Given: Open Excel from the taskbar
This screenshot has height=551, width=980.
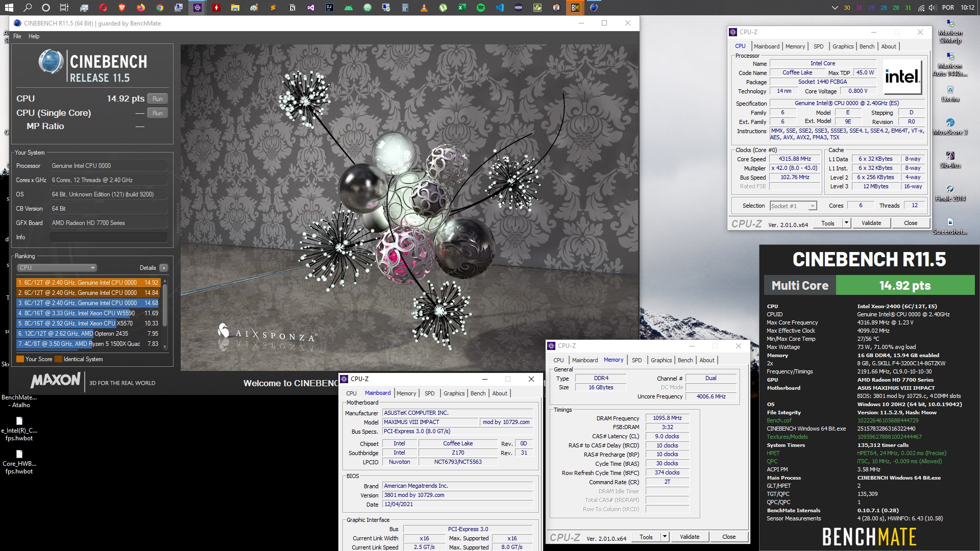Looking at the screenshot, I should (x=461, y=8).
